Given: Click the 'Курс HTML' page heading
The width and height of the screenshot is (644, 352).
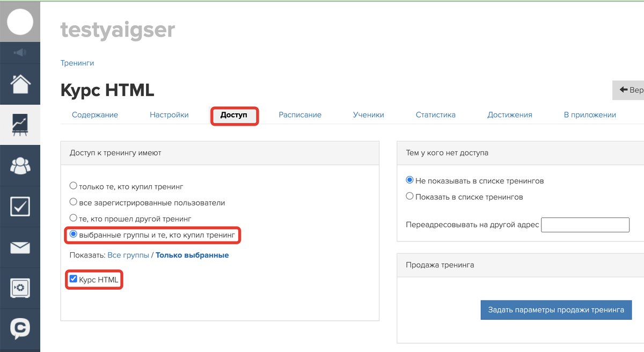Looking at the screenshot, I should point(107,90).
